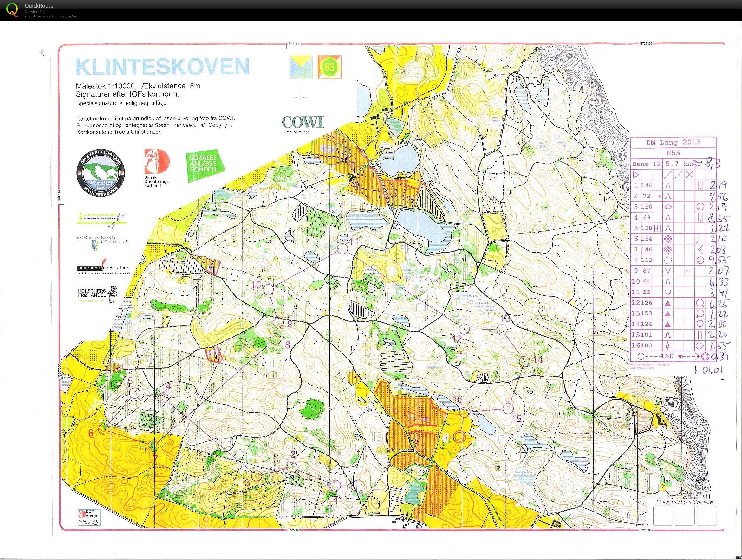Click the QuickRoute title text
Image resolution: width=742 pixels, height=560 pixels.
(39, 6)
